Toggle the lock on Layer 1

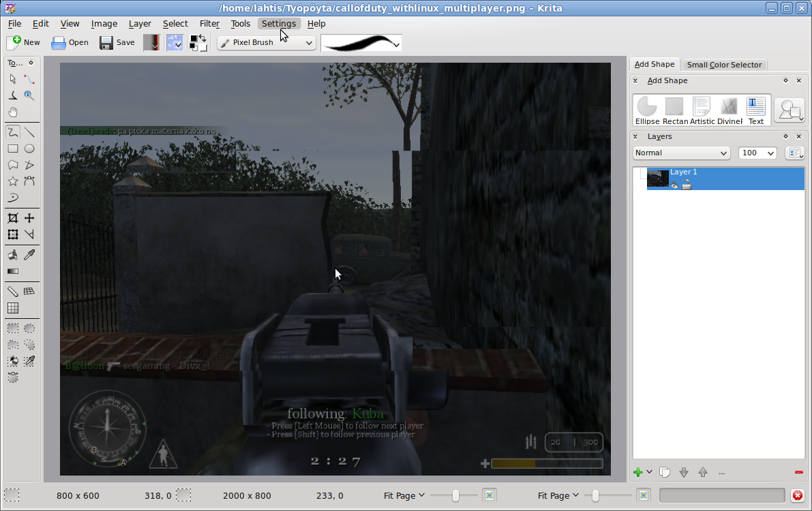click(x=686, y=185)
